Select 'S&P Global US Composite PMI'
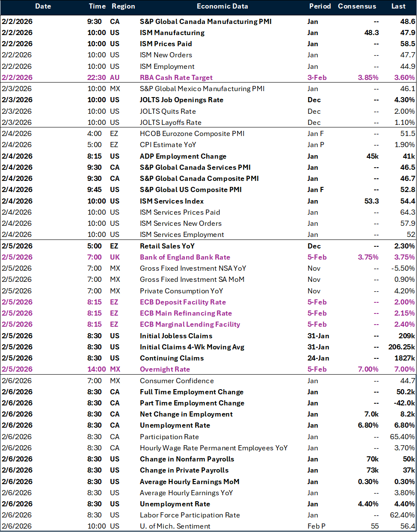Viewport: 417px width, 532px height. click(x=191, y=189)
